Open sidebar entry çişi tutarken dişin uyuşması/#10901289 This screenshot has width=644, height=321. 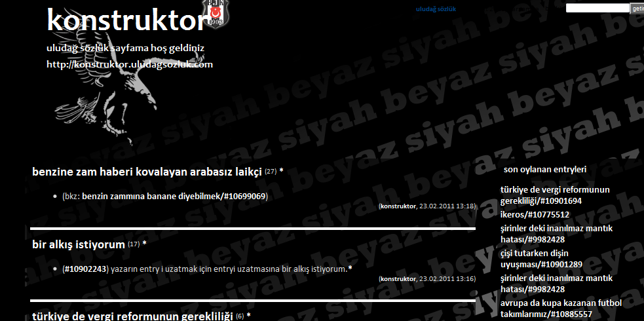[x=541, y=259]
